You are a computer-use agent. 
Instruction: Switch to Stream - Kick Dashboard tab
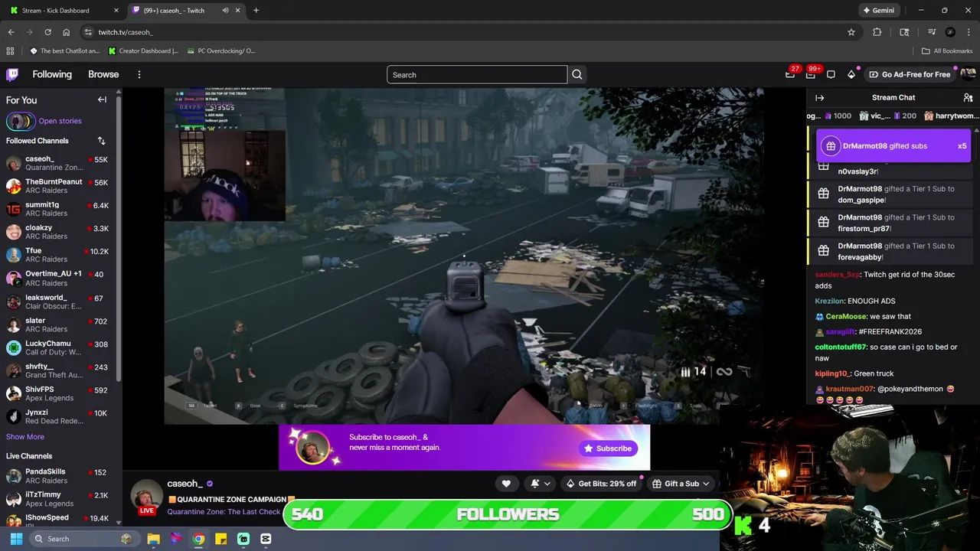(x=64, y=11)
